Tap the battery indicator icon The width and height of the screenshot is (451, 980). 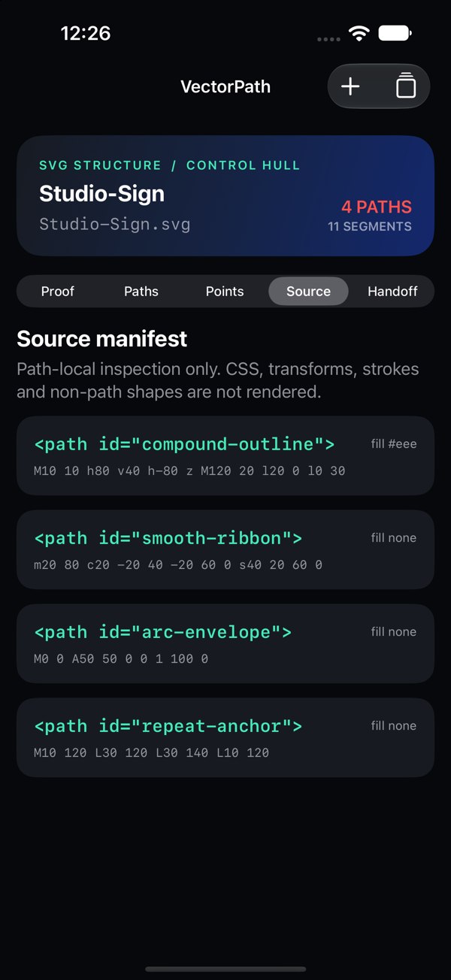point(395,33)
